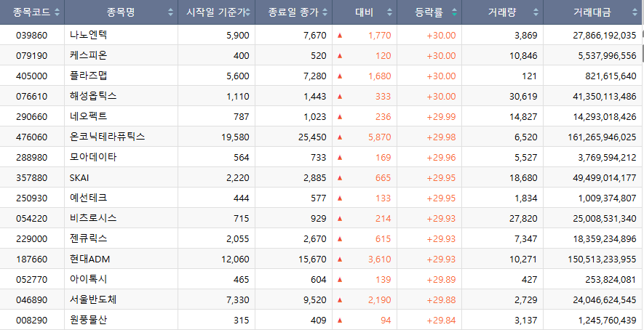Click the 거래대금 column header label

pyautogui.click(x=592, y=12)
